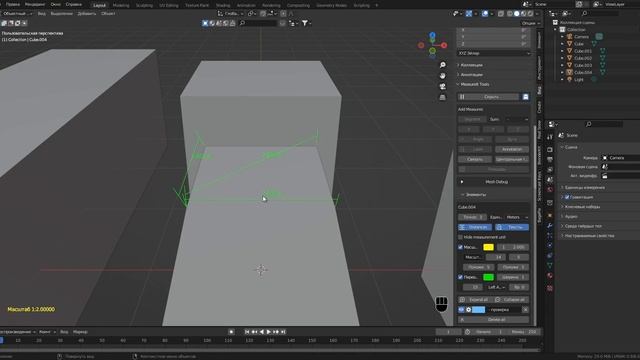This screenshot has width=640, height=360.
Task: Click blue Z axis on navigation gizmo
Action: [x=432, y=36]
